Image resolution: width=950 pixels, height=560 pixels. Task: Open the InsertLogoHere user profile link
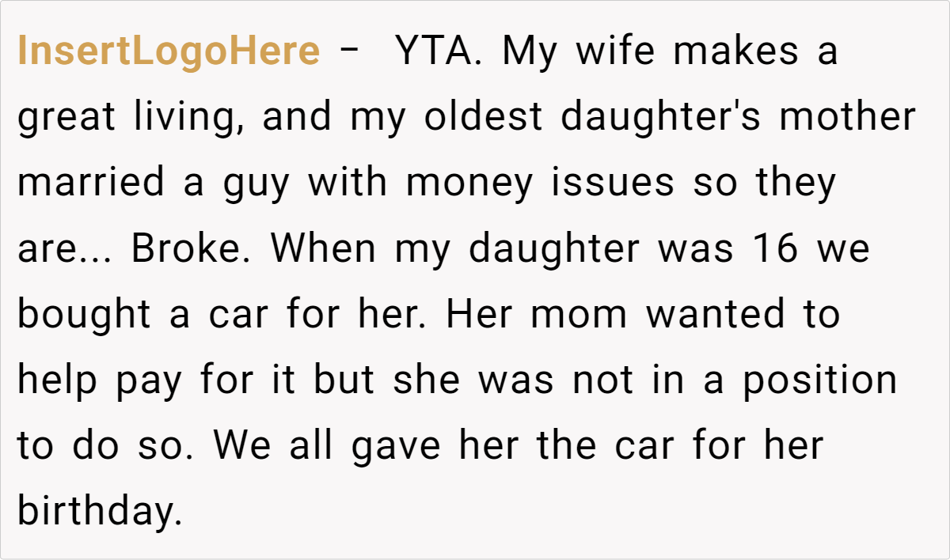169,52
